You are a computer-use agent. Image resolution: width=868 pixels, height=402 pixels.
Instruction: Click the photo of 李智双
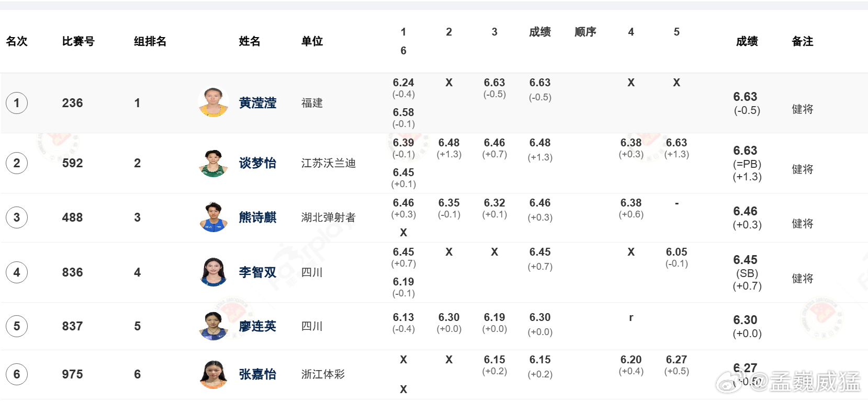pos(213,272)
